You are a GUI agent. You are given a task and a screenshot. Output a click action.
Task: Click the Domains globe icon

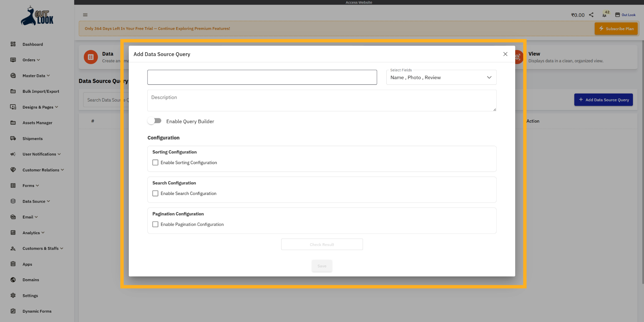[x=13, y=280]
